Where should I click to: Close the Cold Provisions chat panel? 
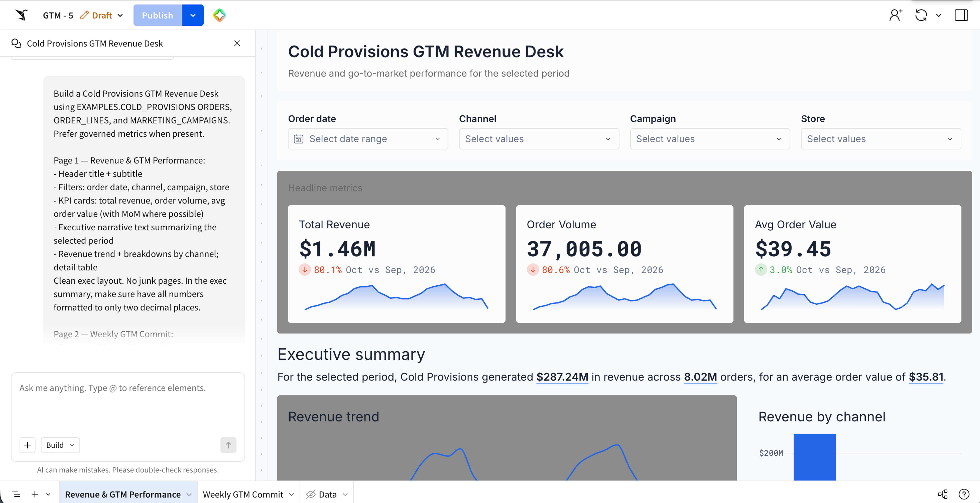pos(237,43)
